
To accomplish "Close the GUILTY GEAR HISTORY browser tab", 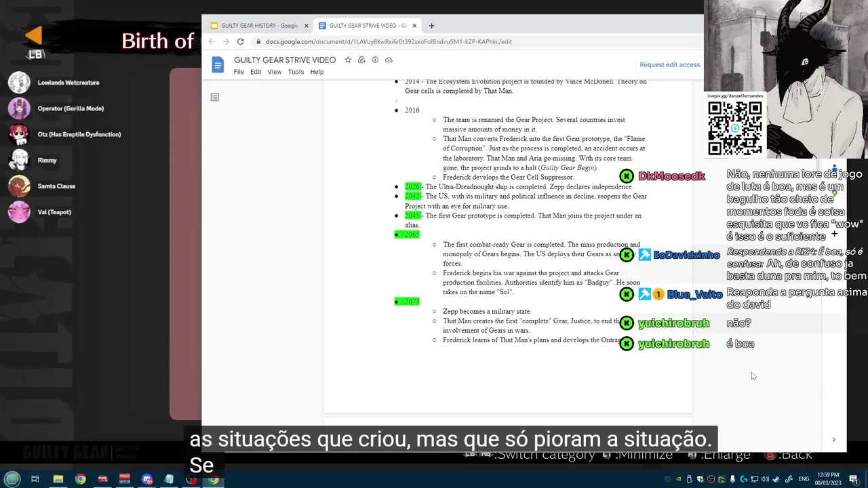I will click(306, 26).
